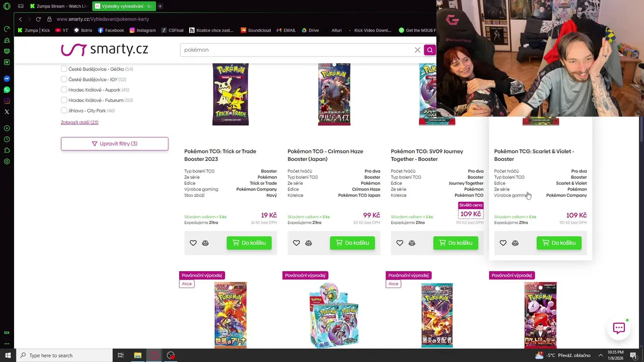644x362 pixels.
Task: Open X (Twitter) in the browser sidebar
Action: click(x=7, y=112)
